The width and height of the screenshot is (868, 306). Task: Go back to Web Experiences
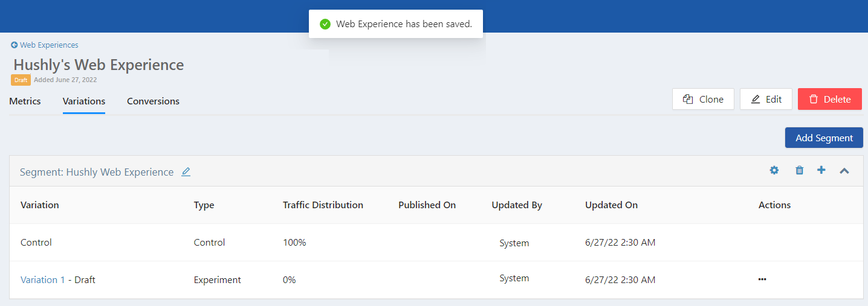(x=45, y=45)
